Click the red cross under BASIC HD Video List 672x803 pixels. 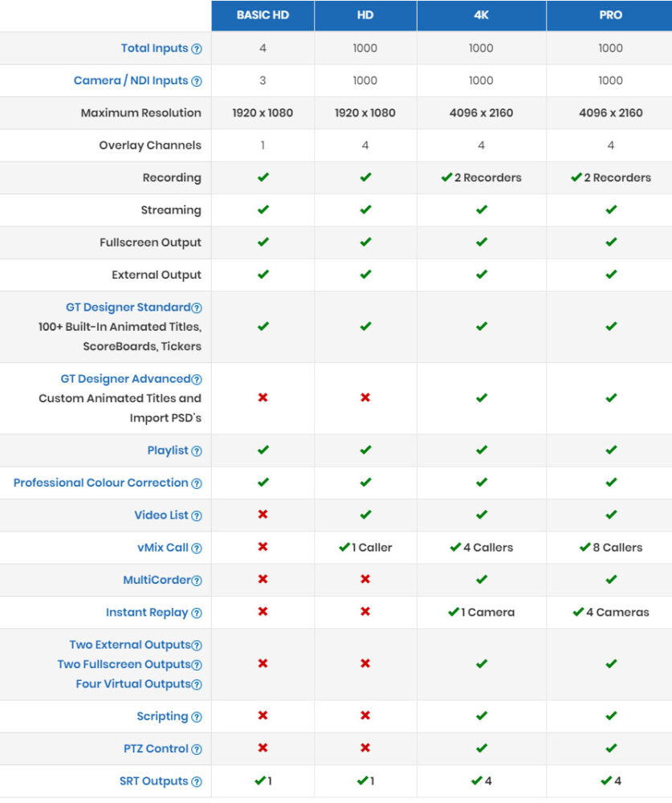(x=263, y=515)
